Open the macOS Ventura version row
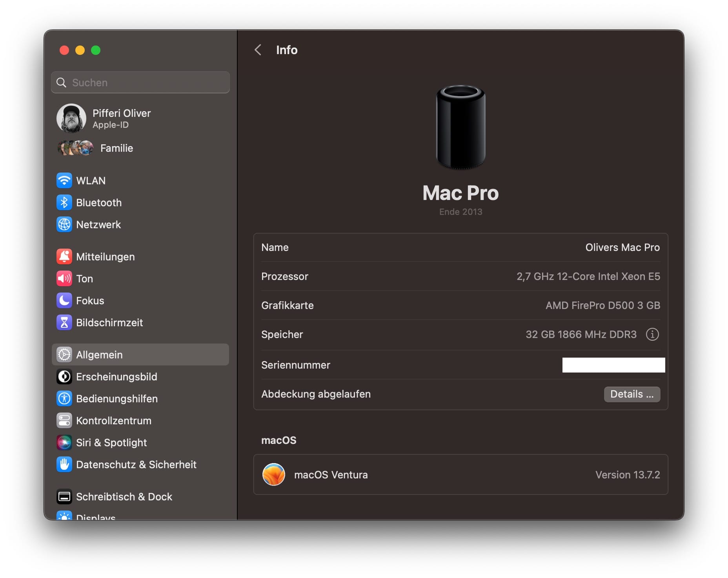 coord(460,474)
